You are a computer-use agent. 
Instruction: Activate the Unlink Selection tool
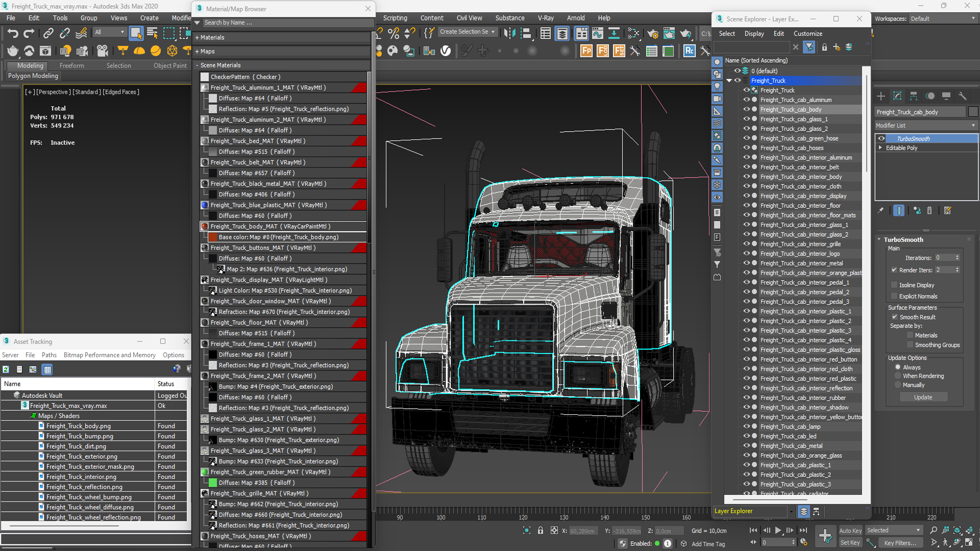click(64, 33)
